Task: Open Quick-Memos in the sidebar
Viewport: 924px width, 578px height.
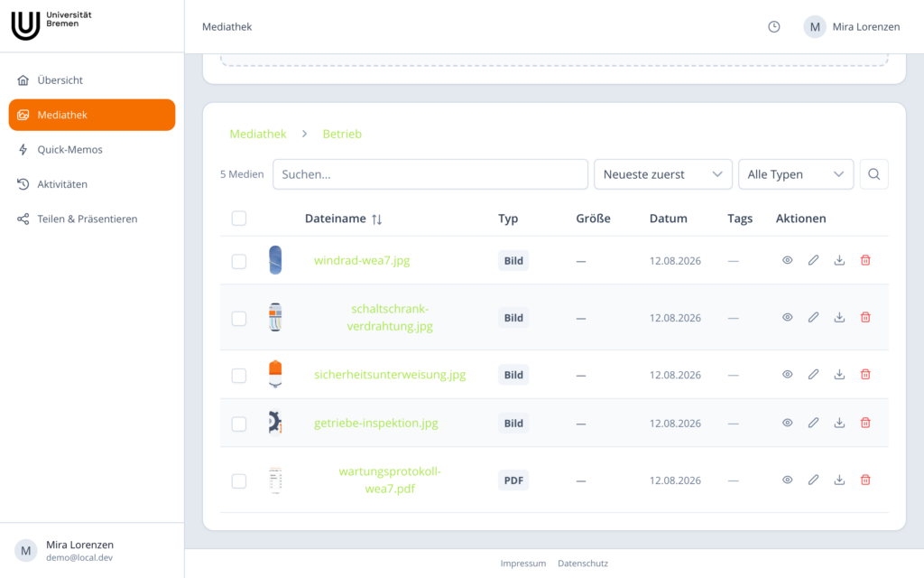Action: (92, 149)
